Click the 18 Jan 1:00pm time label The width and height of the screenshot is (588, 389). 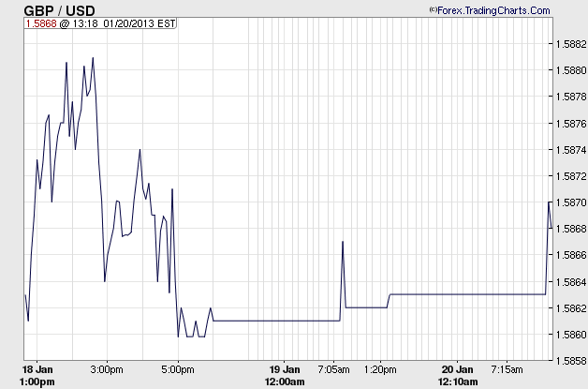pyautogui.click(x=37, y=376)
